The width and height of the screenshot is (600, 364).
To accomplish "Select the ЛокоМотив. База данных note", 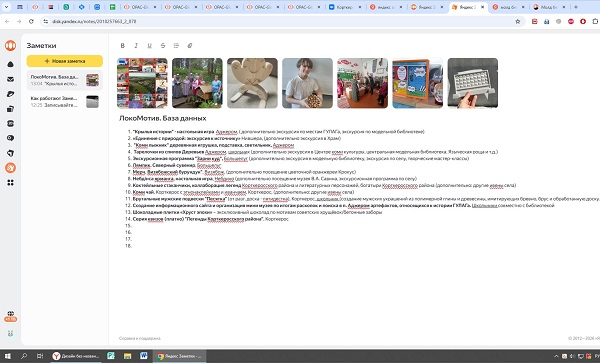I will point(65,80).
